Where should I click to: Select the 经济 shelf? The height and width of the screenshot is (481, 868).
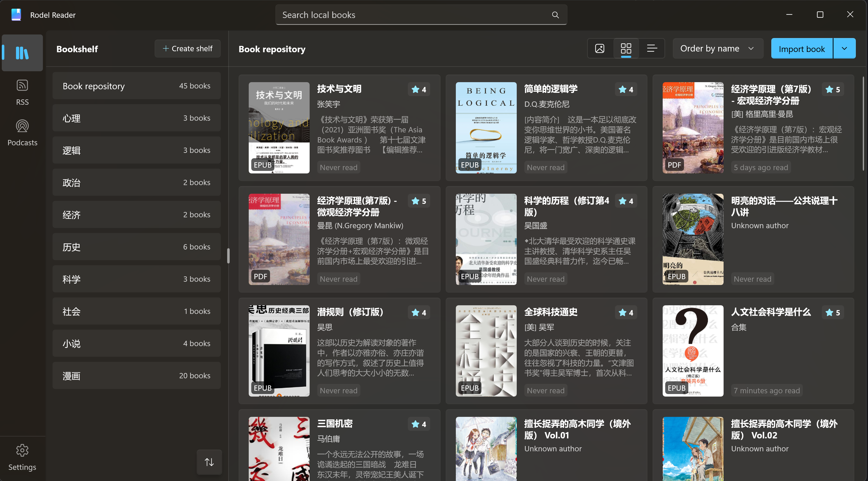click(137, 215)
